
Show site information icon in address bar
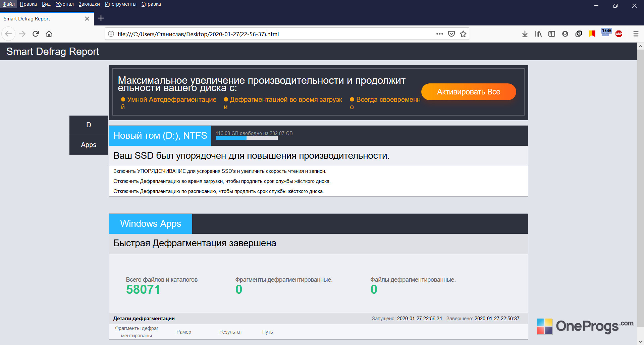click(x=111, y=34)
